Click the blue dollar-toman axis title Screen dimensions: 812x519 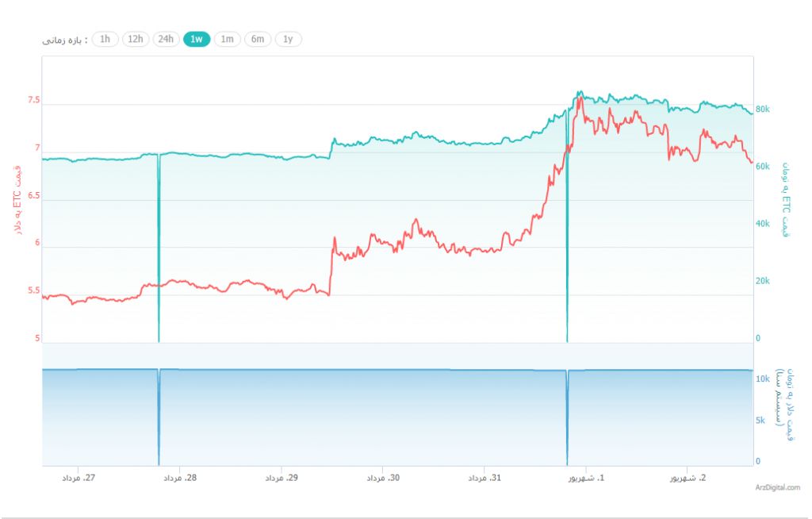(787, 405)
